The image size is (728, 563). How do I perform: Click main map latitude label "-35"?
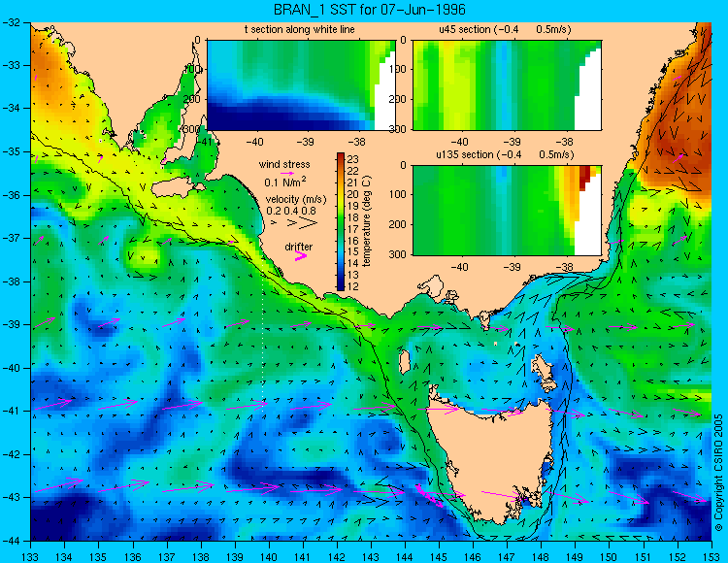(12, 151)
